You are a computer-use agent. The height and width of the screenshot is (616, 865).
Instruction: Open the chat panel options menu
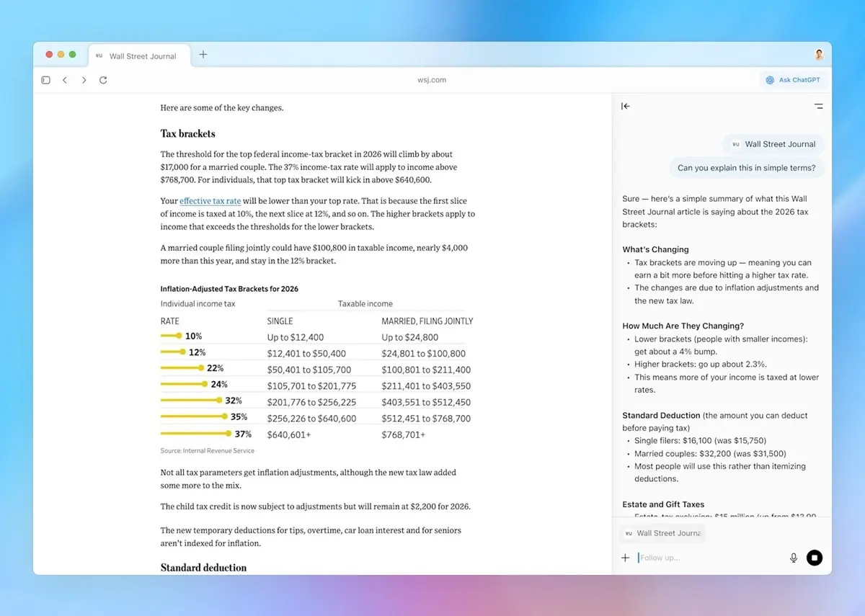[x=818, y=106]
